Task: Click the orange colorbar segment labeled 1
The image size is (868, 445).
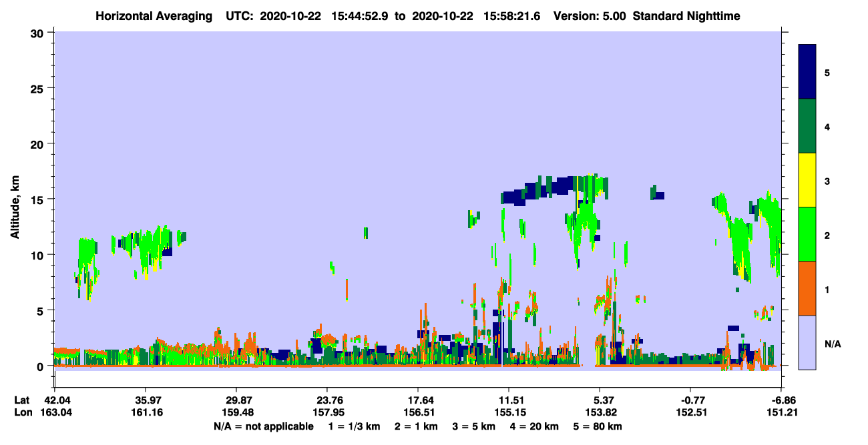Action: (807, 288)
